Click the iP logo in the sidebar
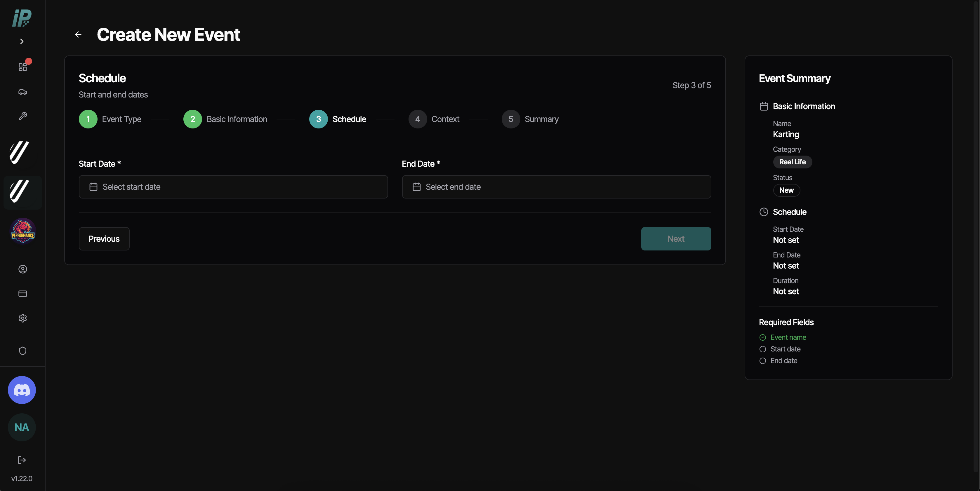 pos(22,18)
